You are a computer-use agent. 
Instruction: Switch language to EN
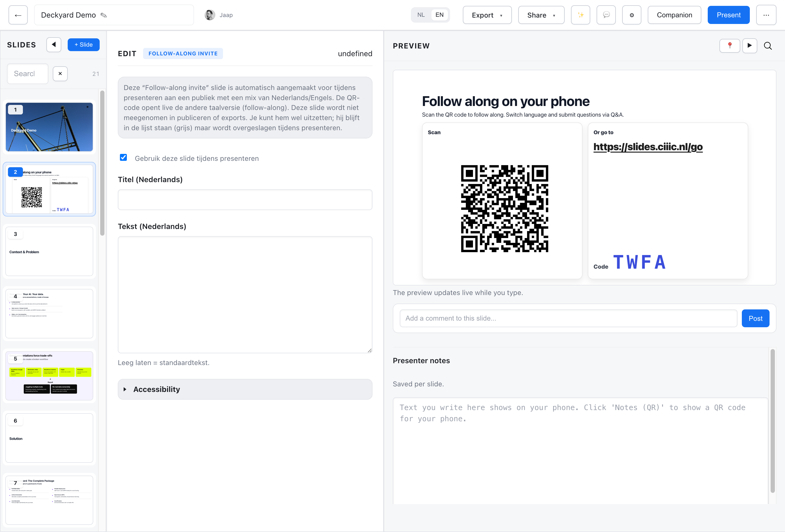(x=439, y=15)
